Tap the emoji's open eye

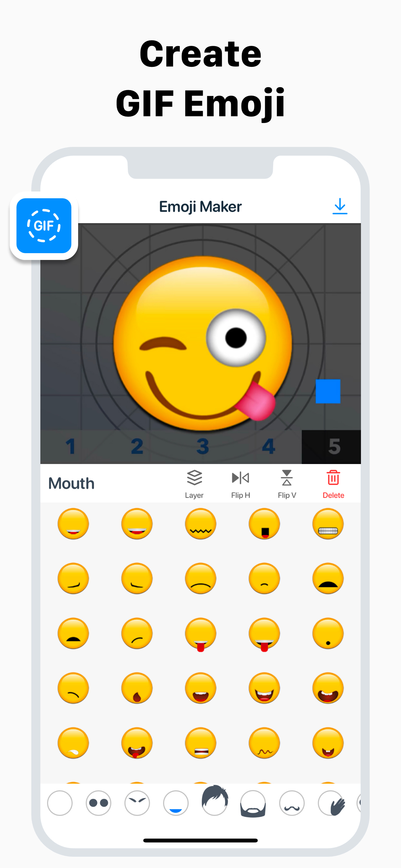tap(236, 338)
